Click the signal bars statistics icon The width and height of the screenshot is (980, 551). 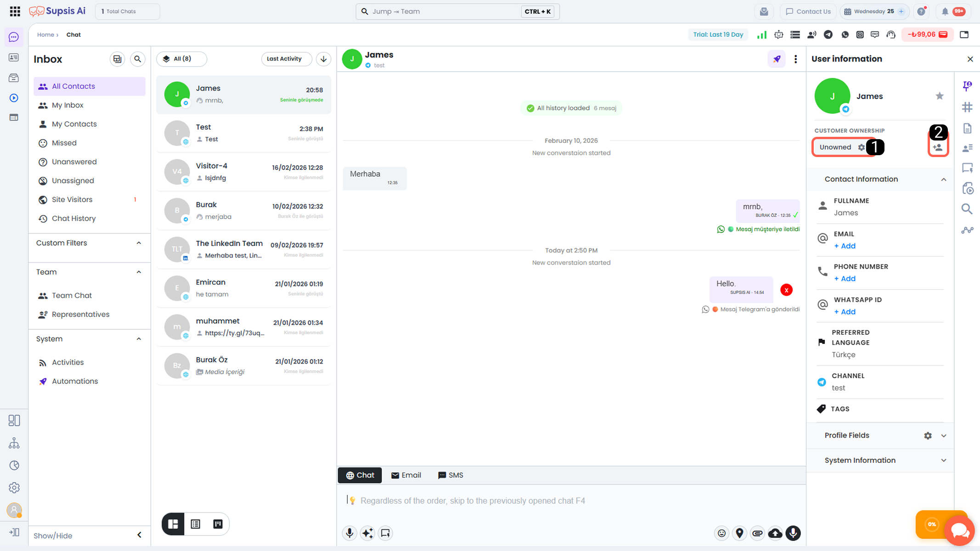[x=762, y=34]
